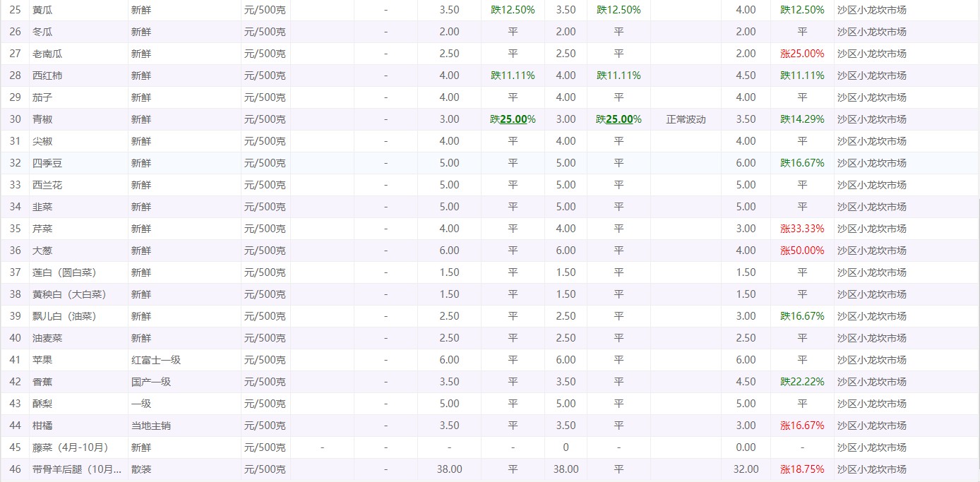Click the 红富士一级 specification cell for 苹果

coord(156,360)
